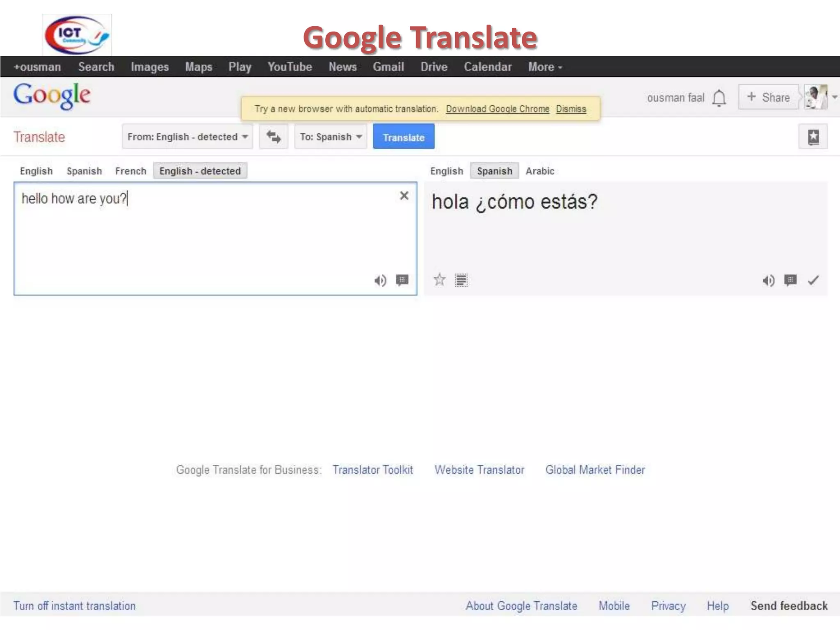Open Maps in top navigation bar
Screen dimensions: 840x630
[x=199, y=67]
